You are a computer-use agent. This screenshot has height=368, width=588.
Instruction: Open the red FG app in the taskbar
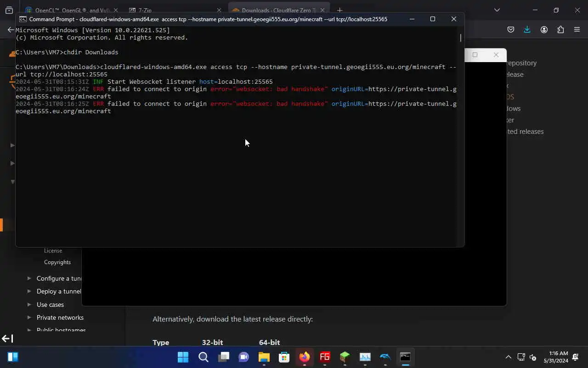click(x=324, y=357)
